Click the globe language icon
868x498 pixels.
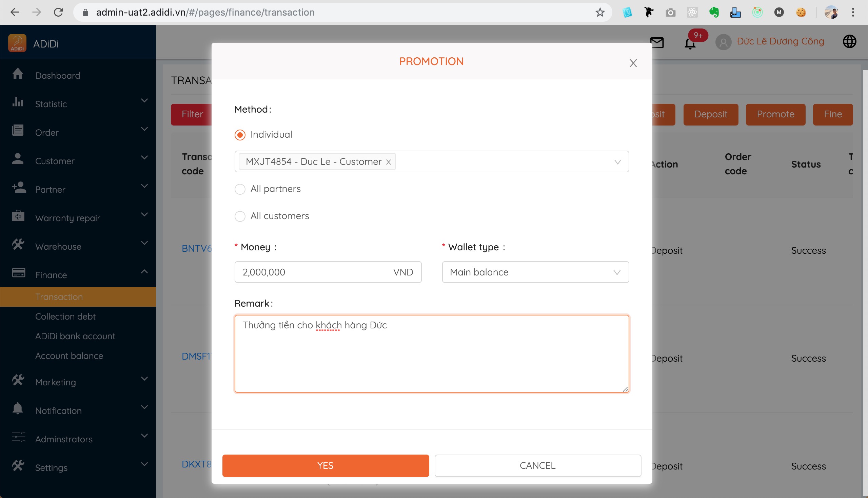pyautogui.click(x=849, y=42)
